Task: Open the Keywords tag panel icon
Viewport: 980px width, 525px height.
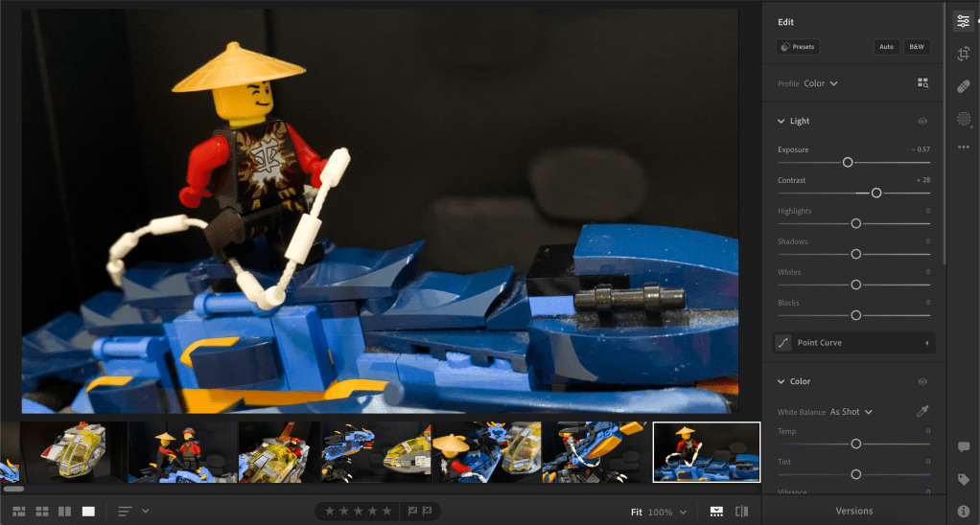Action: coord(964,479)
